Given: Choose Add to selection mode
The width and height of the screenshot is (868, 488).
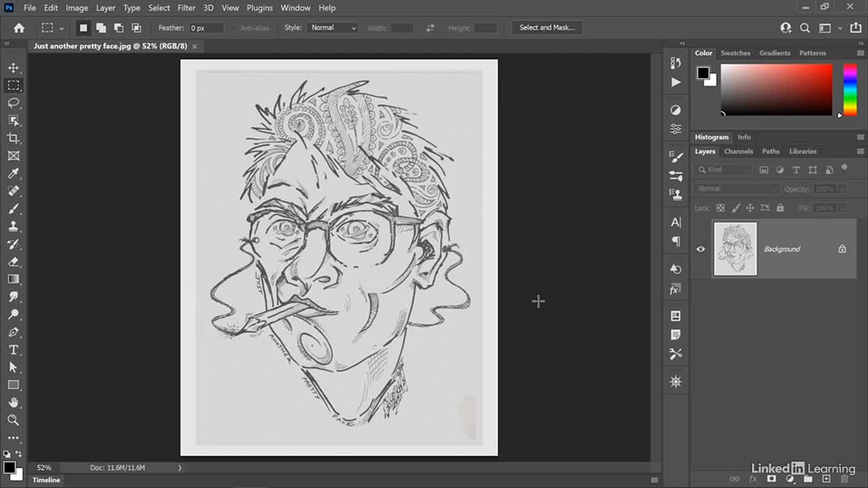Looking at the screenshot, I should tap(101, 28).
